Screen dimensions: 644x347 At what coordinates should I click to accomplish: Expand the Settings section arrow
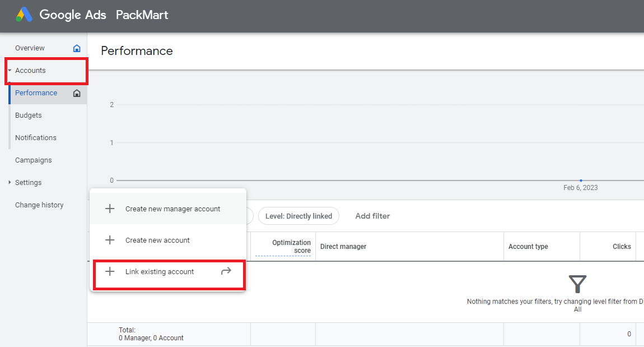[x=10, y=182]
